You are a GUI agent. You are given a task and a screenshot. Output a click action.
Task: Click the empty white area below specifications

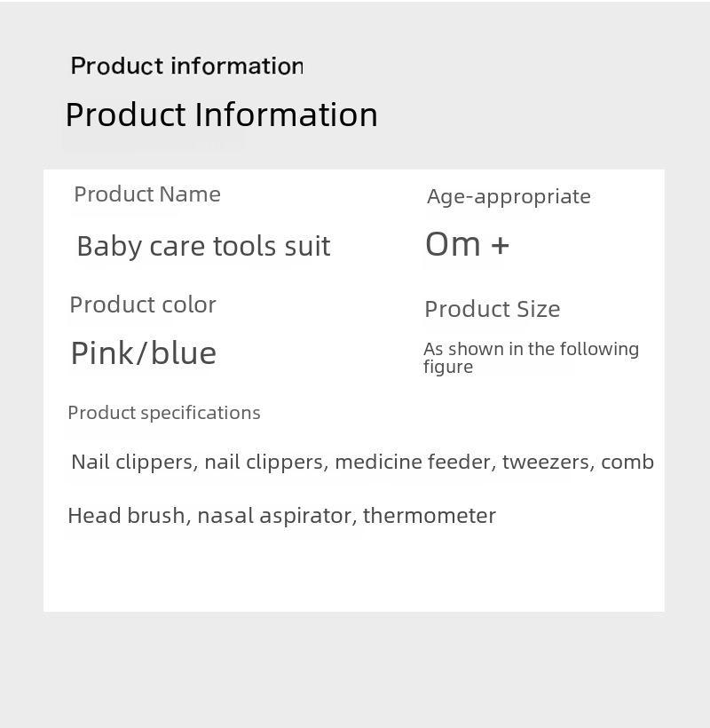(x=353, y=571)
